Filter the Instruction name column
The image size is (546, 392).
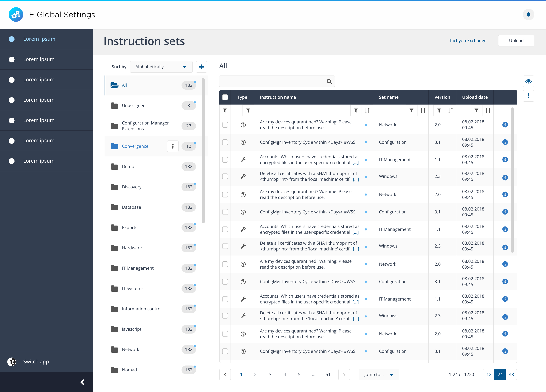tap(356, 111)
